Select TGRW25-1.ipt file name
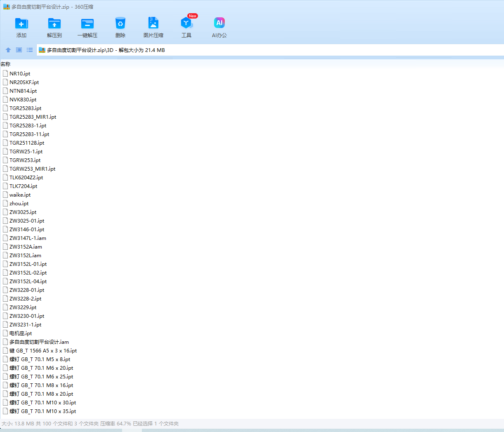Screen dimensions: 504x432 coord(26,151)
